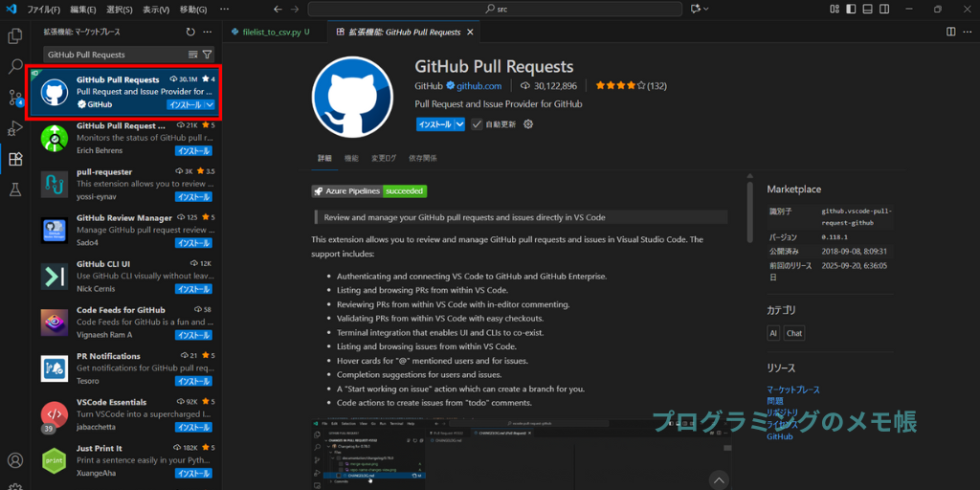980x490 pixels.
Task: Refresh the extensions marketplace list
Action: (190, 32)
